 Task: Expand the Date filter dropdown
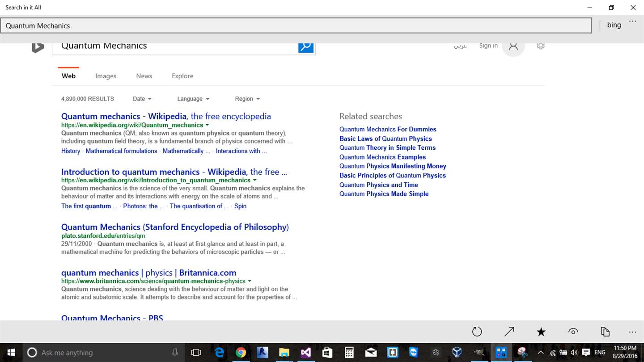tap(142, 99)
